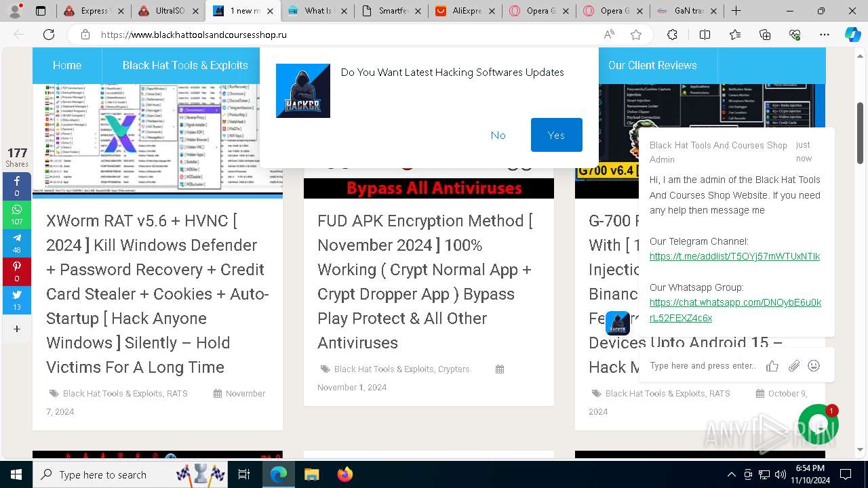
Task: Open Black Hat Tools & Exploits menu
Action: [x=185, y=65]
